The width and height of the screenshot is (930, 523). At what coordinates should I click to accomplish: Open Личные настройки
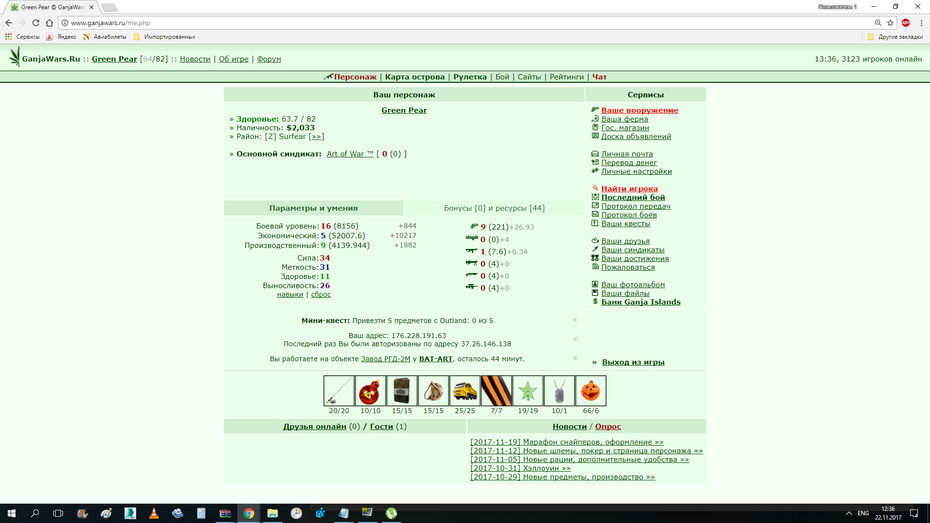point(636,171)
